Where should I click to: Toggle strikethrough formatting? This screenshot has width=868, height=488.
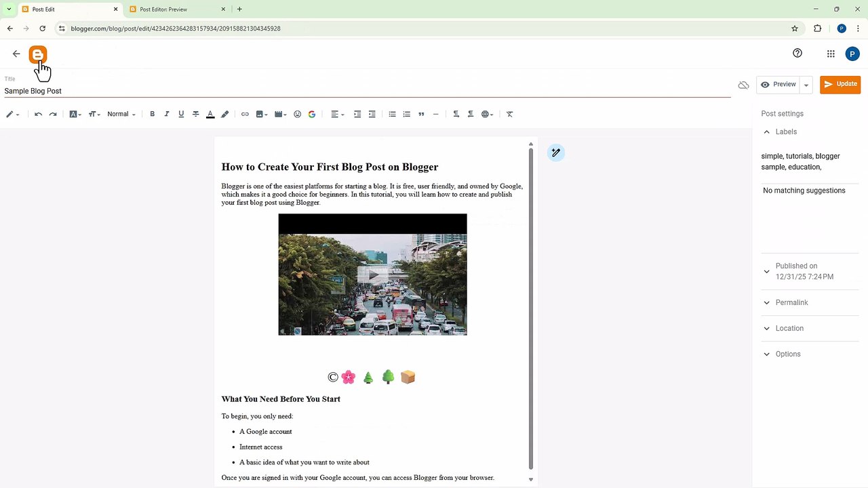point(196,114)
